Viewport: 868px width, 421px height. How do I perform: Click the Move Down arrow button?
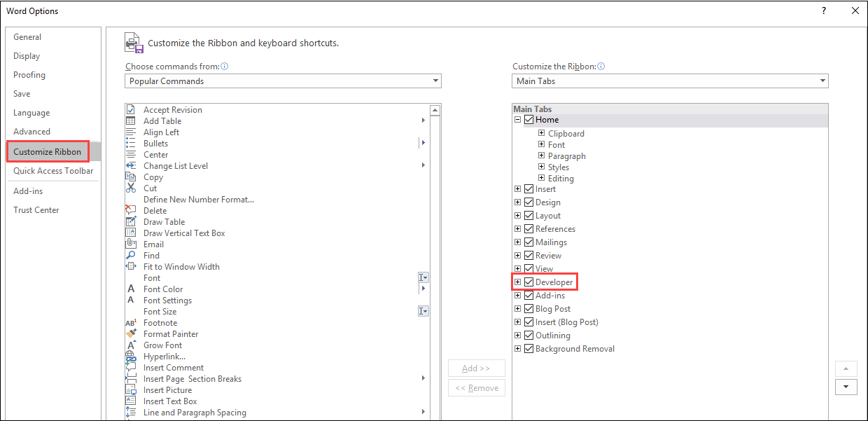pos(846,387)
